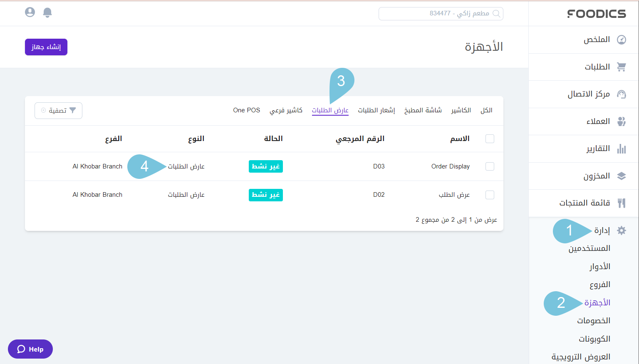Go to الفروع under management
639x364 pixels.
[x=600, y=285]
